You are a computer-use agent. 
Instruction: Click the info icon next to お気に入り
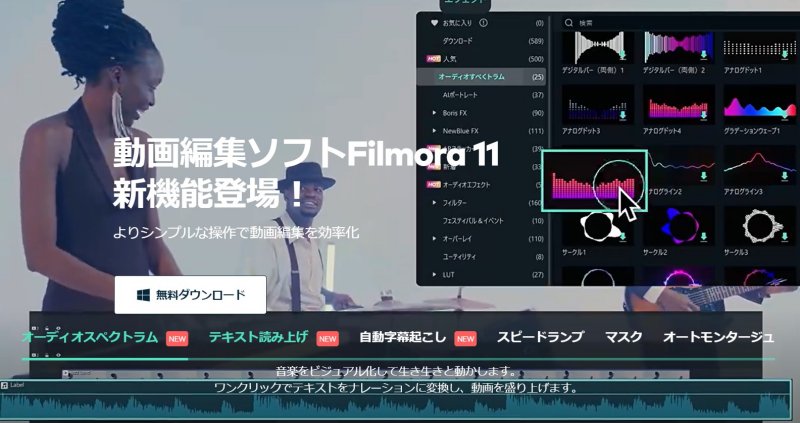pos(483,23)
